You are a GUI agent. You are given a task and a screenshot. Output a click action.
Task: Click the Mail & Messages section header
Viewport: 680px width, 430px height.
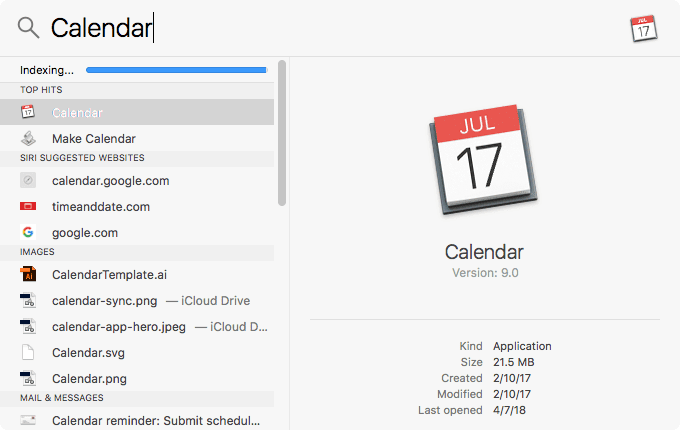137,398
